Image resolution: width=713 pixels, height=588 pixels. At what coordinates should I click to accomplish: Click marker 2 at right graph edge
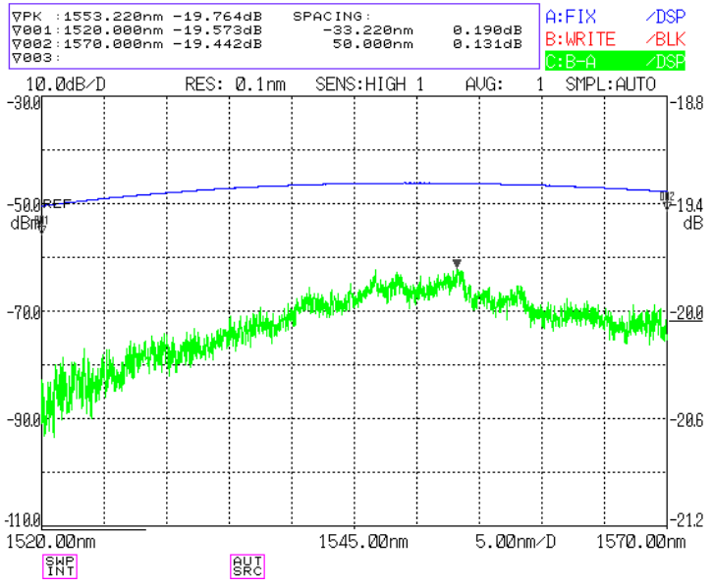pyautogui.click(x=667, y=200)
